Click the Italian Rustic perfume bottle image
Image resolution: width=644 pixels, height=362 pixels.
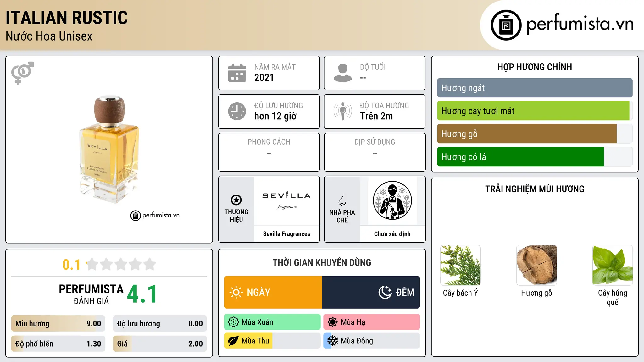(109, 149)
